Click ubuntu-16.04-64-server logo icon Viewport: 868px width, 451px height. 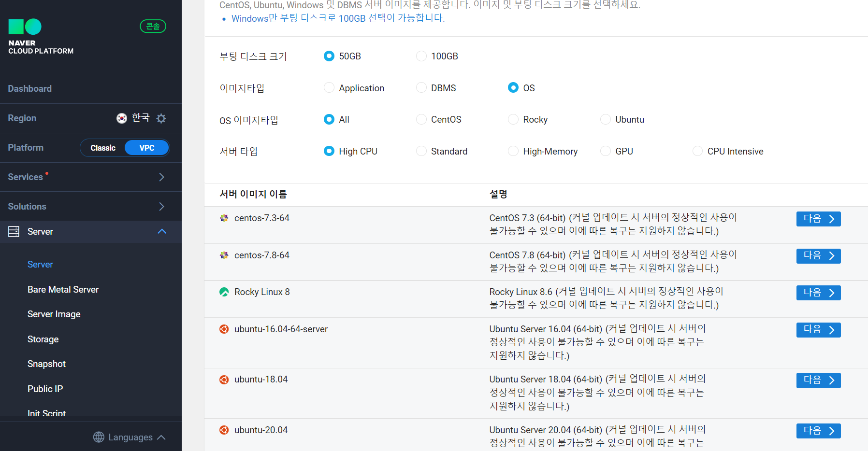point(224,329)
